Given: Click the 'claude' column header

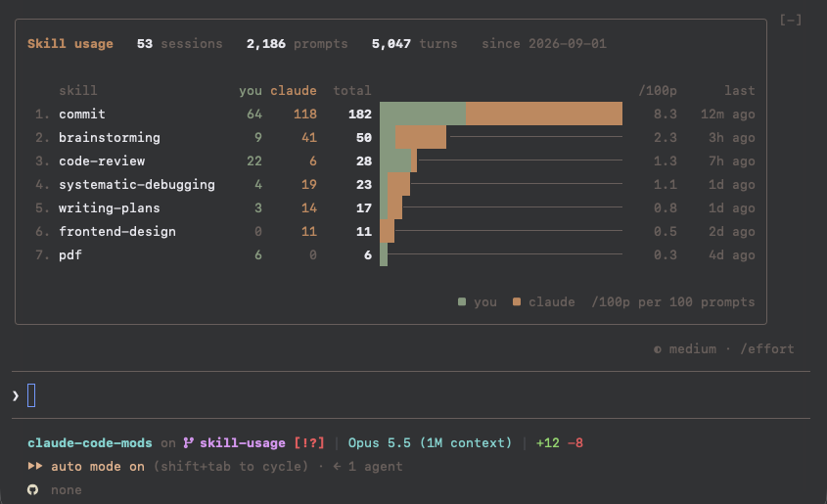Looking at the screenshot, I should click(294, 91).
